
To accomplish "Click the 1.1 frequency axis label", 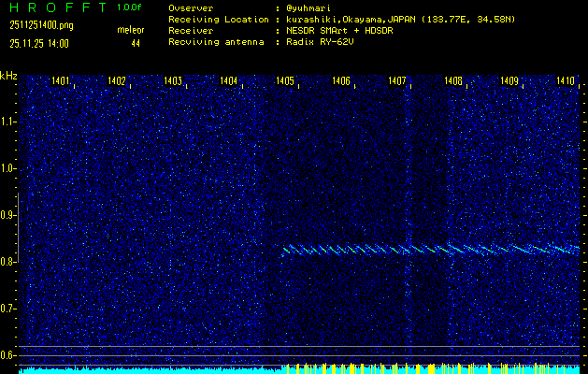I will click(x=8, y=122).
